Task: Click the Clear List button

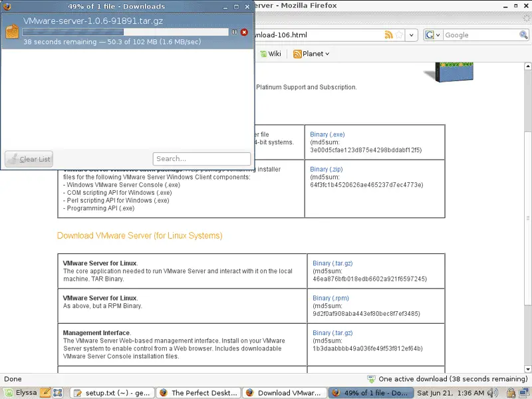Action: pyautogui.click(x=29, y=159)
